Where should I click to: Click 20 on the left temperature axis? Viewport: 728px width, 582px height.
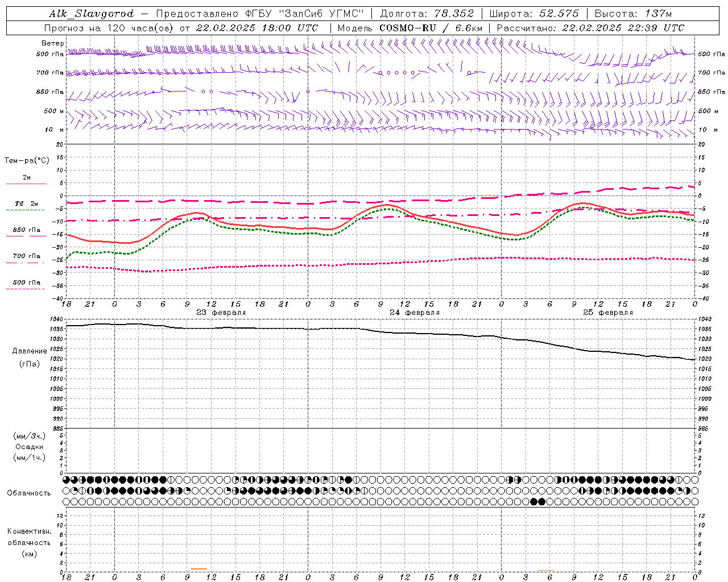tap(60, 144)
